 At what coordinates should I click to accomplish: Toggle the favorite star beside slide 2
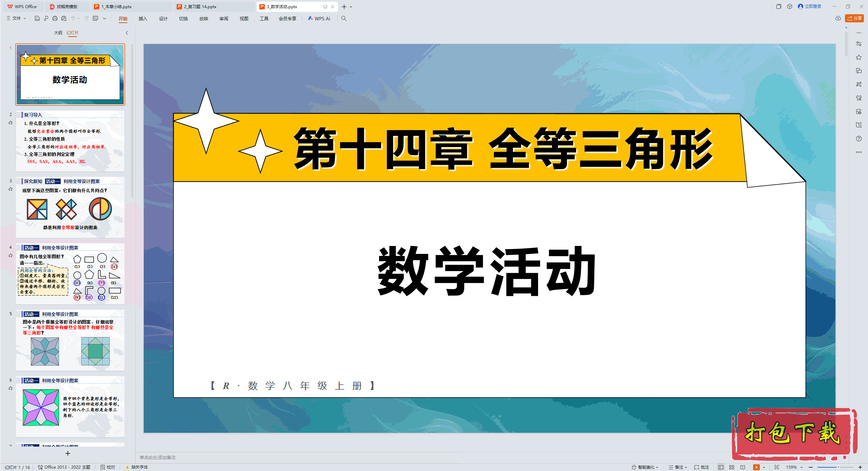(x=11, y=122)
